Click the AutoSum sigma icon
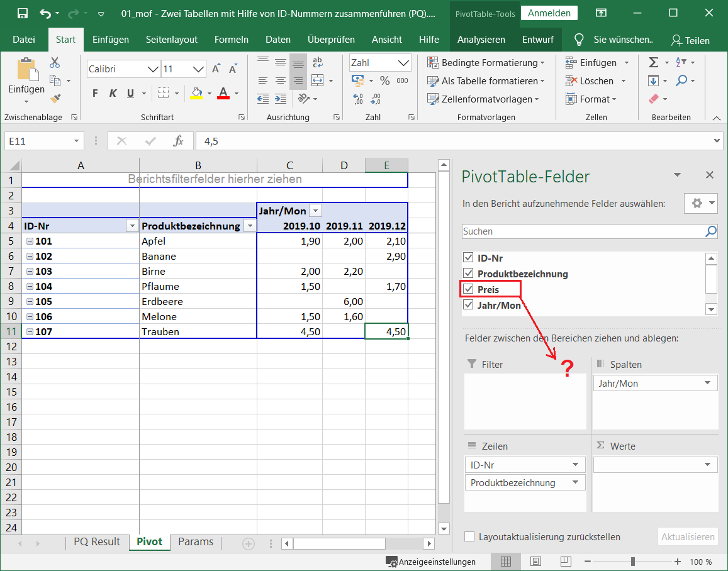 (653, 63)
